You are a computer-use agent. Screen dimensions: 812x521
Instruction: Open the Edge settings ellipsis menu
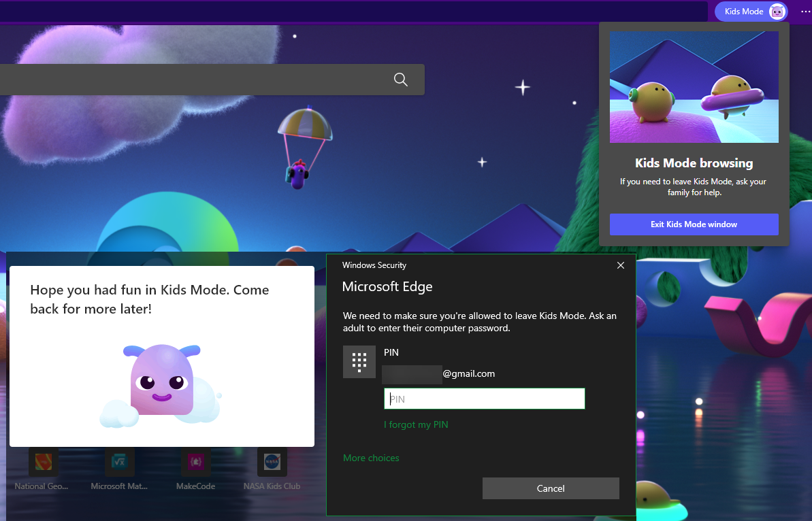pyautogui.click(x=805, y=12)
